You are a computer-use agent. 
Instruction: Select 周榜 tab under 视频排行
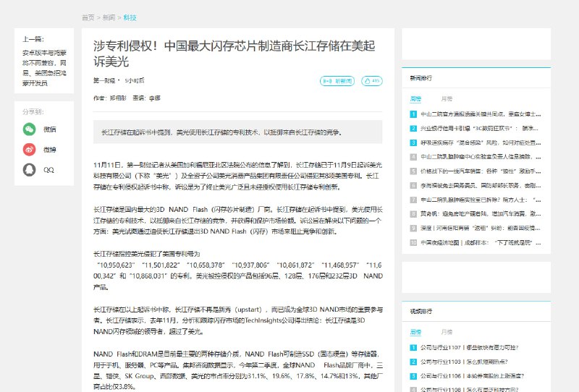click(x=415, y=332)
